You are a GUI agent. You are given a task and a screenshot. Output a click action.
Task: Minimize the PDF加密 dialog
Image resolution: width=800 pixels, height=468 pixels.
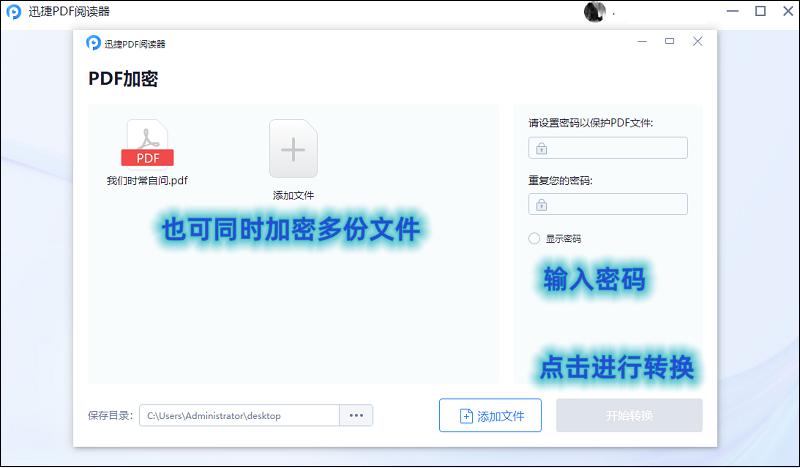pyautogui.click(x=642, y=41)
